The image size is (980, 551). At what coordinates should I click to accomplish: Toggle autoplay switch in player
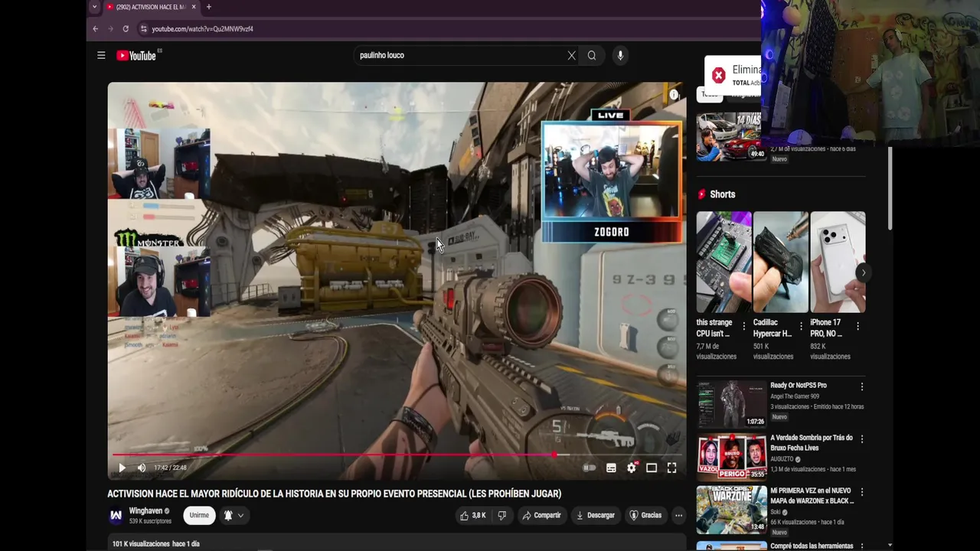pyautogui.click(x=590, y=468)
